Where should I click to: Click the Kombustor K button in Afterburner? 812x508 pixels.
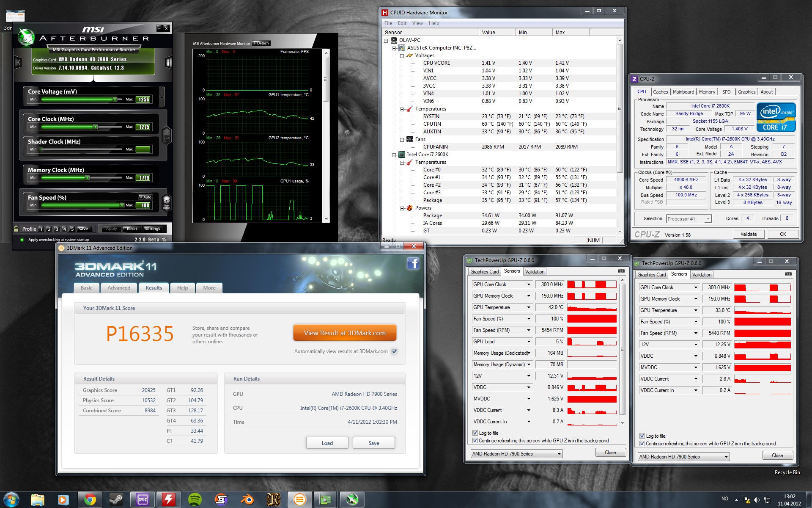point(18,63)
